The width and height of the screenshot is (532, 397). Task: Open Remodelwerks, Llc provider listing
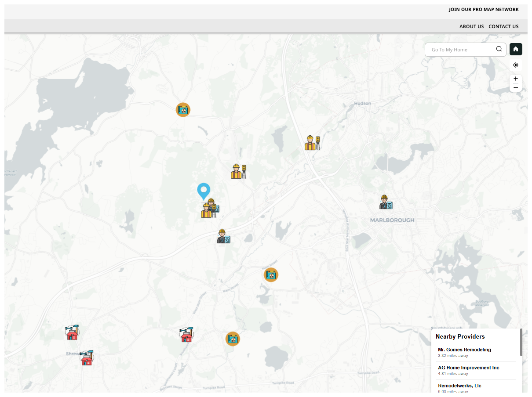click(459, 386)
